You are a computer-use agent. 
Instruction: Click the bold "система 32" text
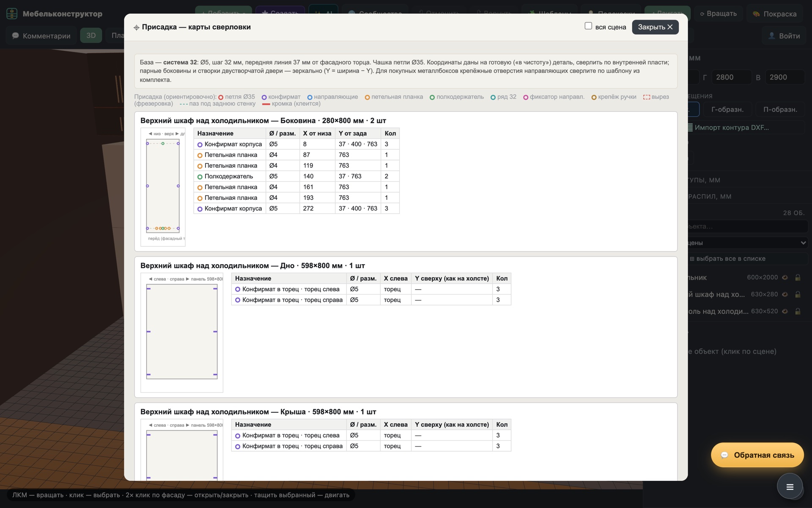point(180,62)
